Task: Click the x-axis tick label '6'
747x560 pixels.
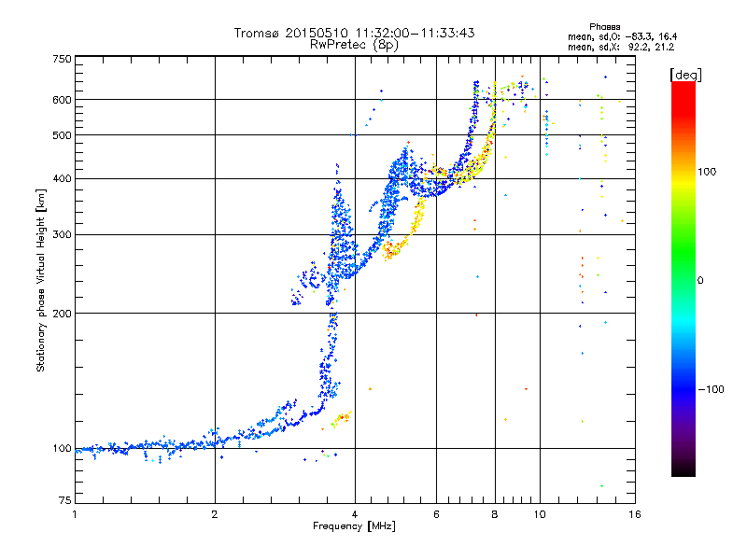Action: [x=436, y=514]
